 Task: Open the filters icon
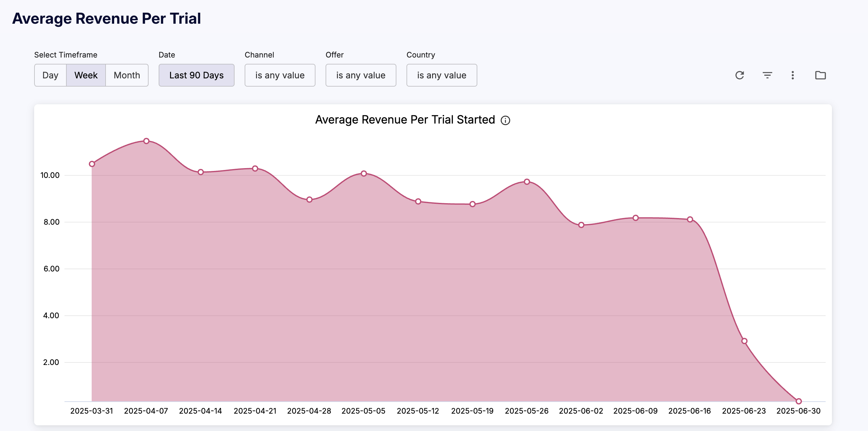point(767,75)
